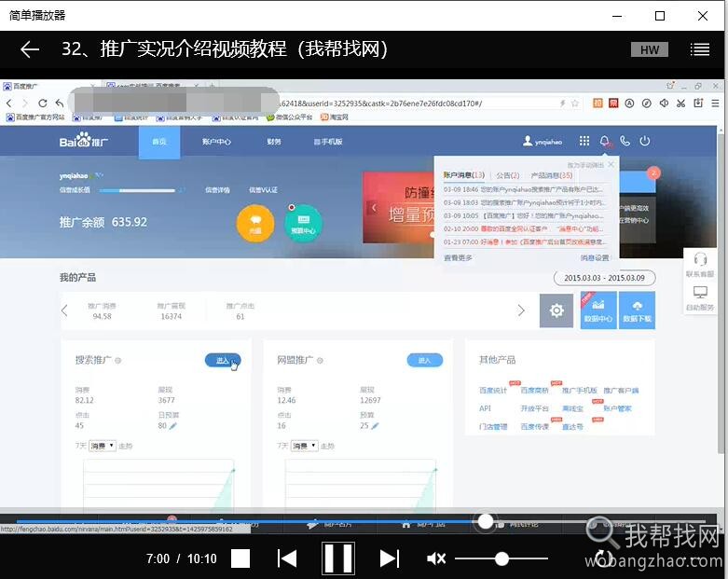Click the scissors screenshot extension icon
Image resolution: width=728 pixels, height=579 pixels.
click(680, 103)
